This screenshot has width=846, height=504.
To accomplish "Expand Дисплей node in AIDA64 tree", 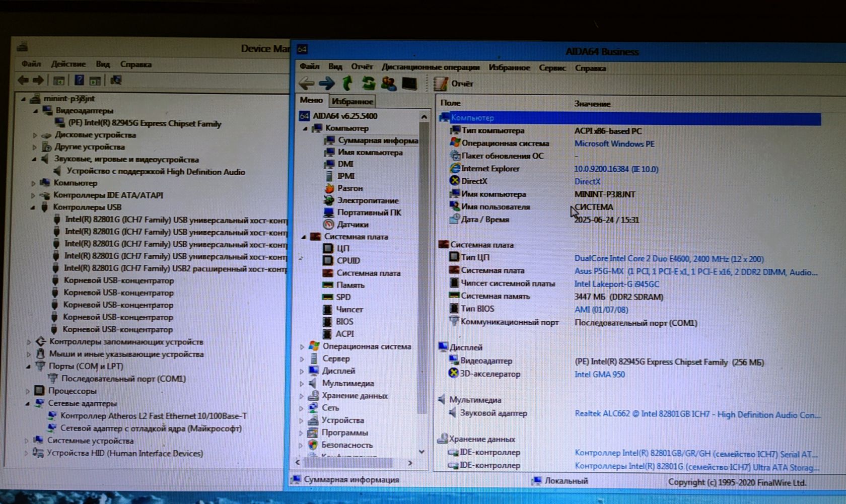I will 302,371.
